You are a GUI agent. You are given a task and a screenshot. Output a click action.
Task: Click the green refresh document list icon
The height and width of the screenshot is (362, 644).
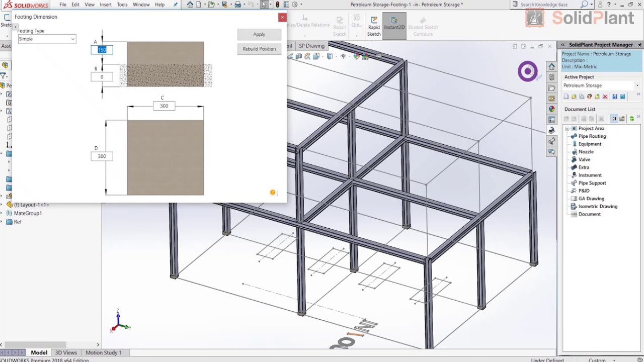[631, 119]
